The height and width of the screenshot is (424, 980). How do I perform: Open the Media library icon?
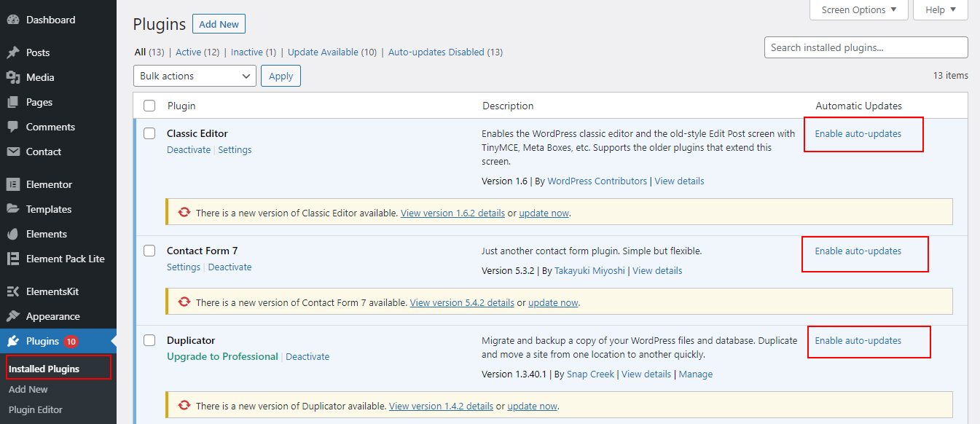12,77
